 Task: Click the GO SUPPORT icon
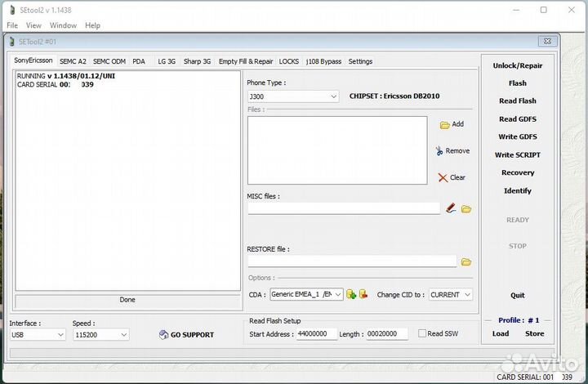(163, 334)
